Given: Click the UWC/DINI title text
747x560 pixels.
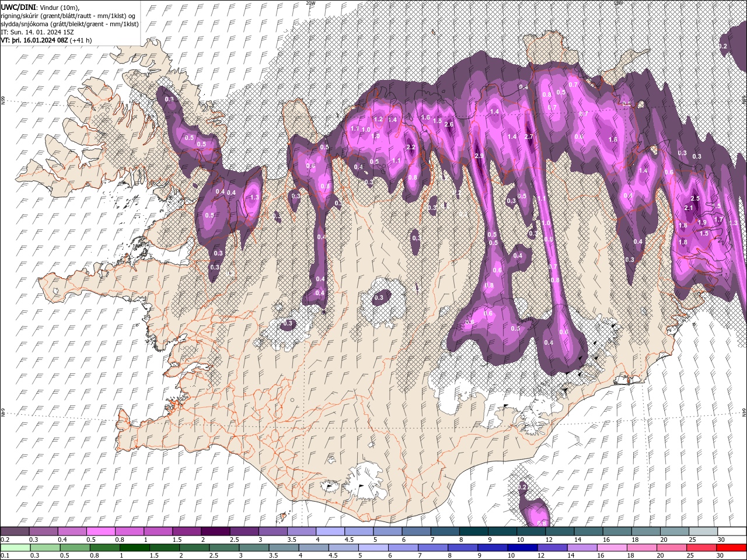Looking at the screenshot, I should (19, 7).
